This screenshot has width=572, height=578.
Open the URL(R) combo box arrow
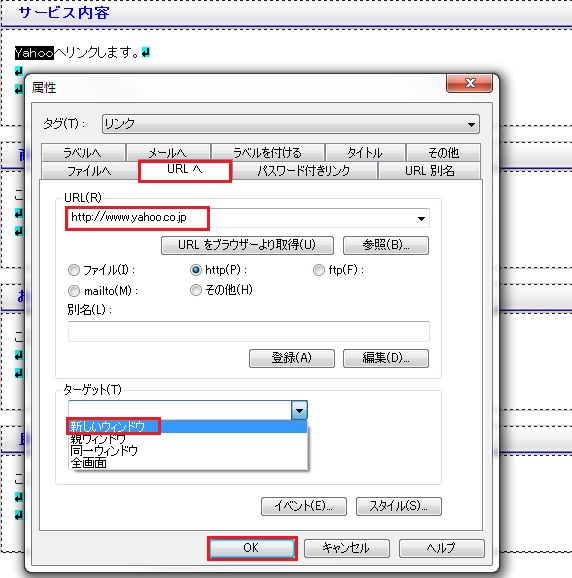tap(421, 219)
